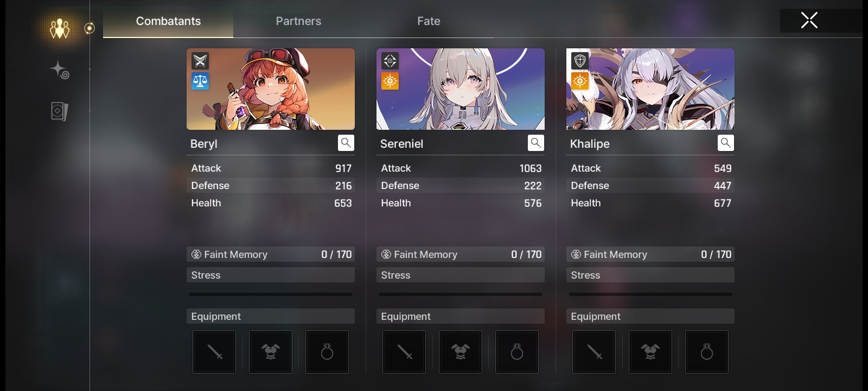868x391 pixels.
Task: Inspect Khalipe with the magnifier icon
Action: coord(725,143)
